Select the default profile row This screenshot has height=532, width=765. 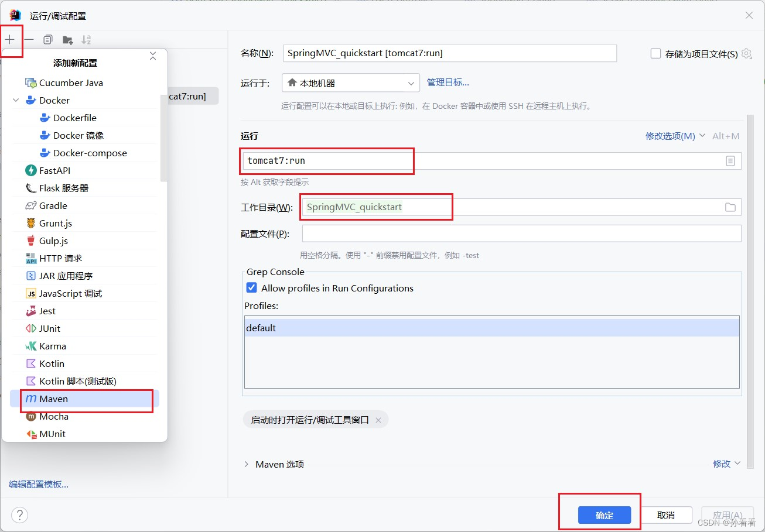[492, 328]
